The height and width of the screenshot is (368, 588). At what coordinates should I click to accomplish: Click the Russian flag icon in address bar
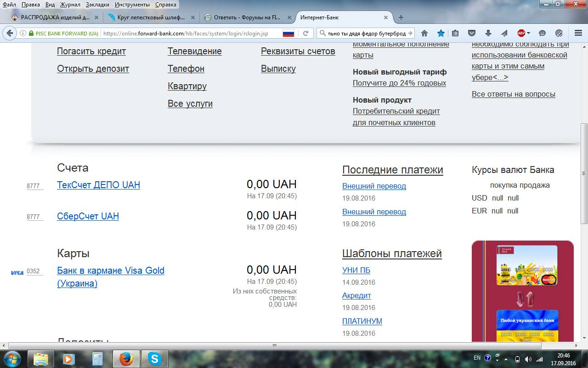(288, 34)
